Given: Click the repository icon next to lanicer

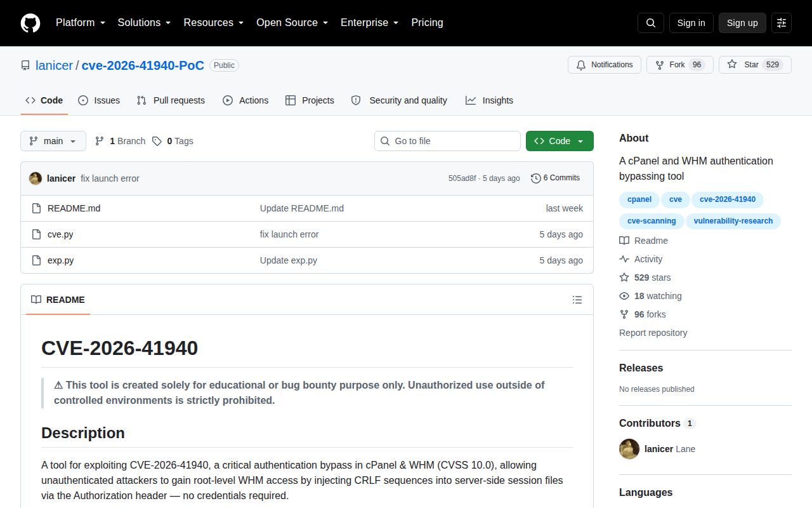Looking at the screenshot, I should click(25, 65).
